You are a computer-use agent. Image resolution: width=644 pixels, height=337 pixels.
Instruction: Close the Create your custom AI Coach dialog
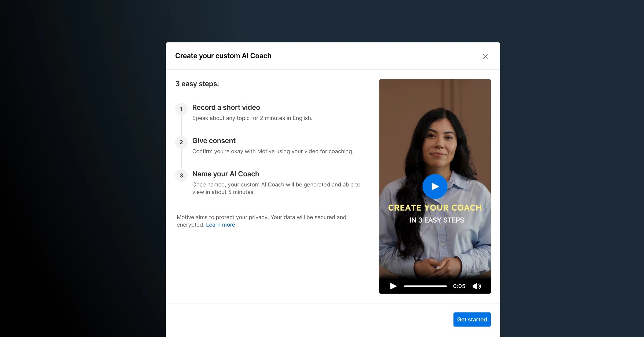point(485,57)
